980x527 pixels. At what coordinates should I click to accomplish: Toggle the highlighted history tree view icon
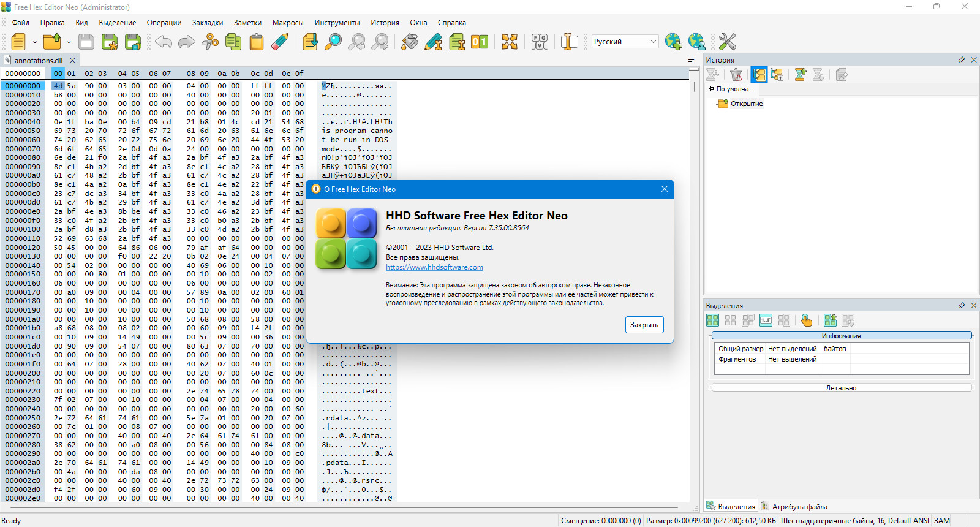tap(759, 75)
